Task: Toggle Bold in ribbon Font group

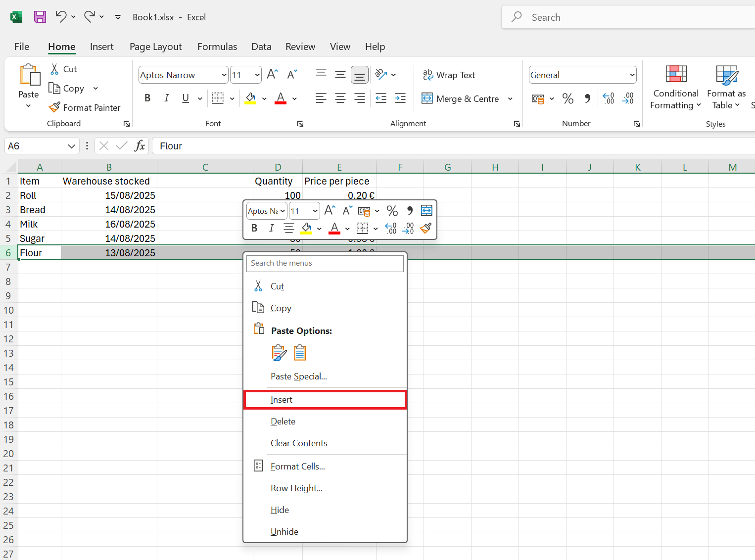Action: click(147, 98)
